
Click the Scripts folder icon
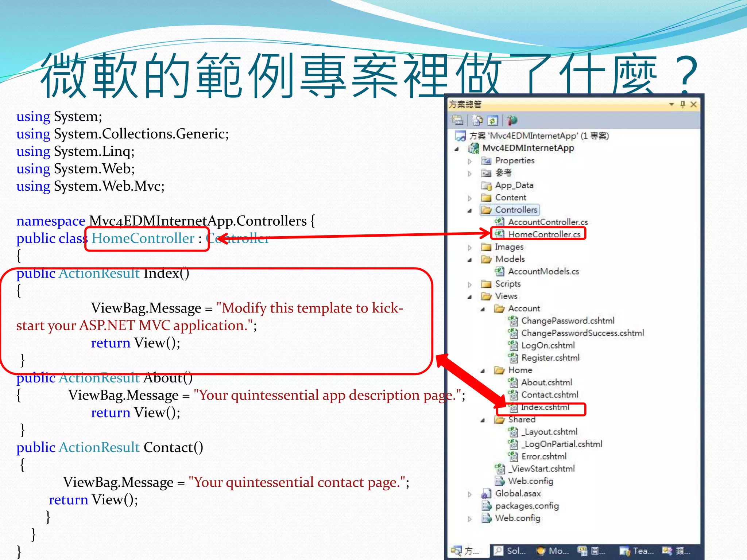[x=486, y=284]
